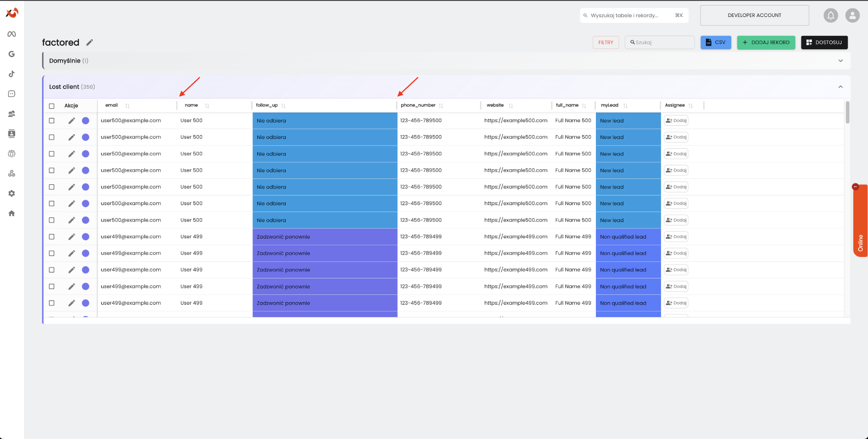Click the FILTRY button

[x=605, y=42]
